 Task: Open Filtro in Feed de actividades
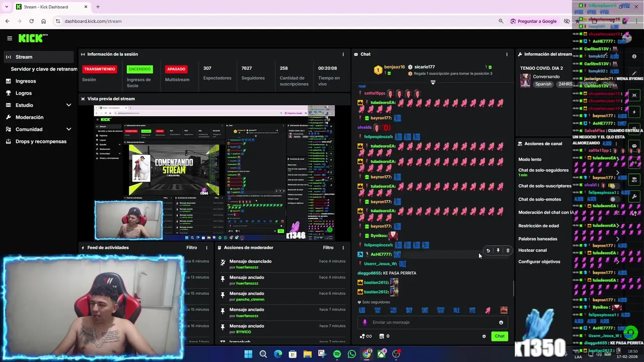192,248
